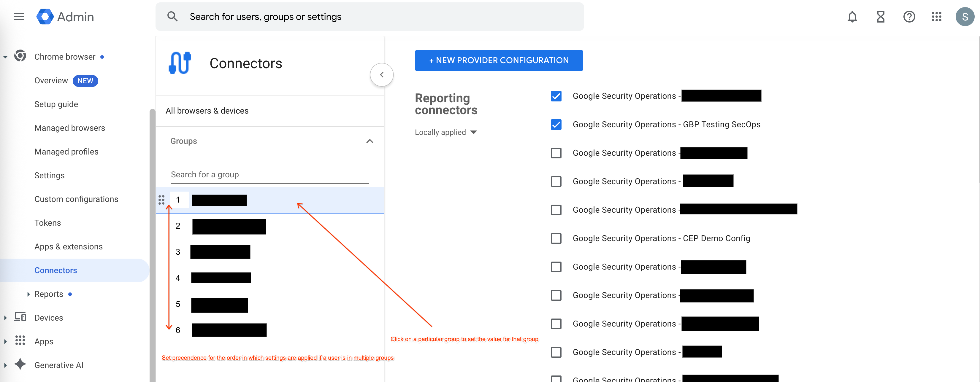Open Setup guide
Image resolution: width=980 pixels, height=382 pixels.
pyautogui.click(x=56, y=104)
